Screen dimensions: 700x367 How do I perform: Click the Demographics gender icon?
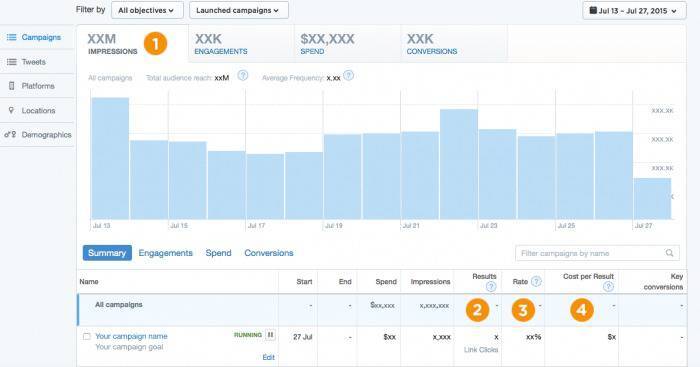[10, 134]
